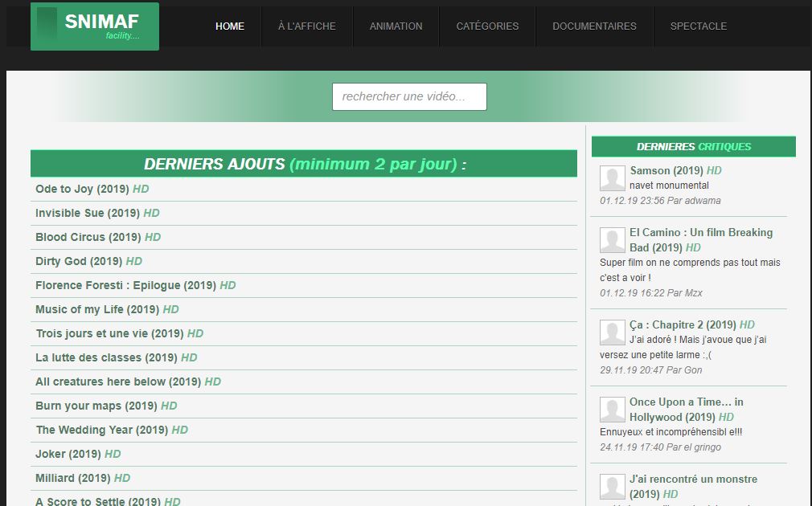The width and height of the screenshot is (812, 506).
Task: Open the CATÉGORIES menu
Action: tap(487, 26)
